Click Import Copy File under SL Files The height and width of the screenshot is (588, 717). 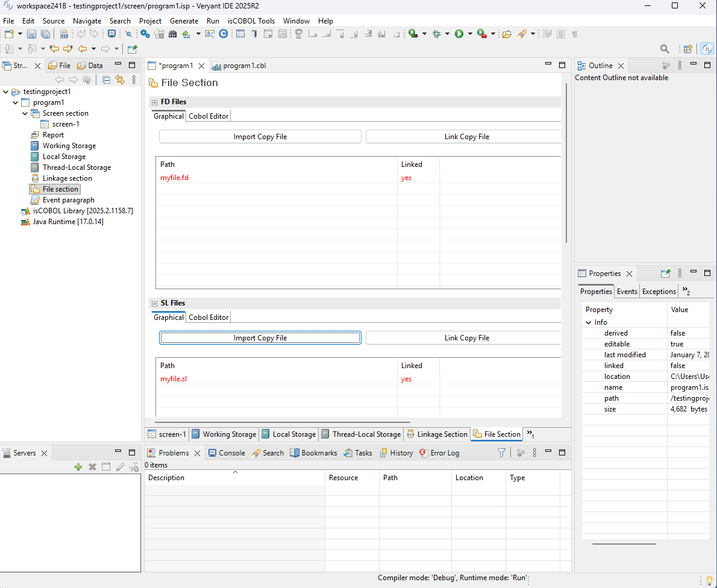click(x=260, y=338)
